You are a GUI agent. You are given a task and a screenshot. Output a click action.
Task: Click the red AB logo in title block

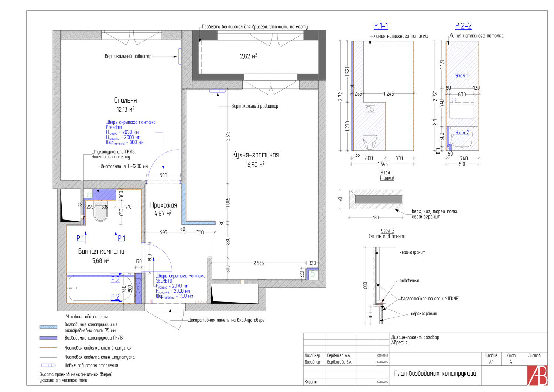(x=537, y=375)
